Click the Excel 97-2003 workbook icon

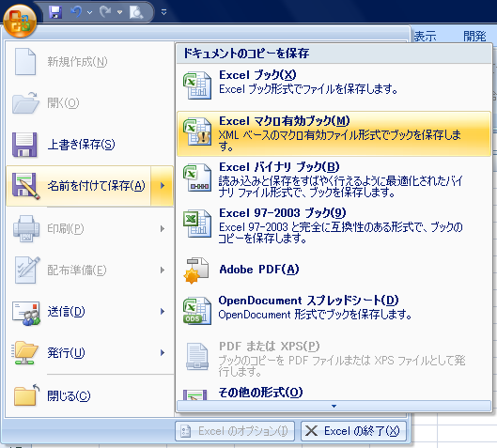click(x=197, y=224)
